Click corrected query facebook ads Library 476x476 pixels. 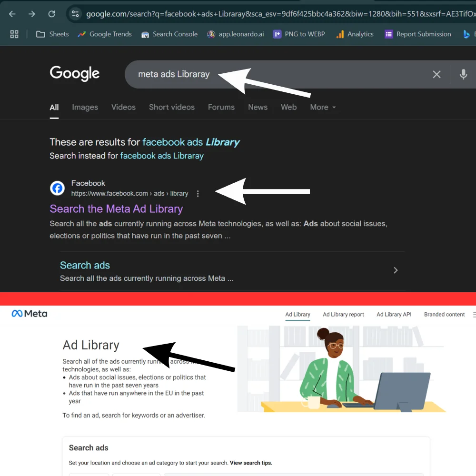point(191,142)
